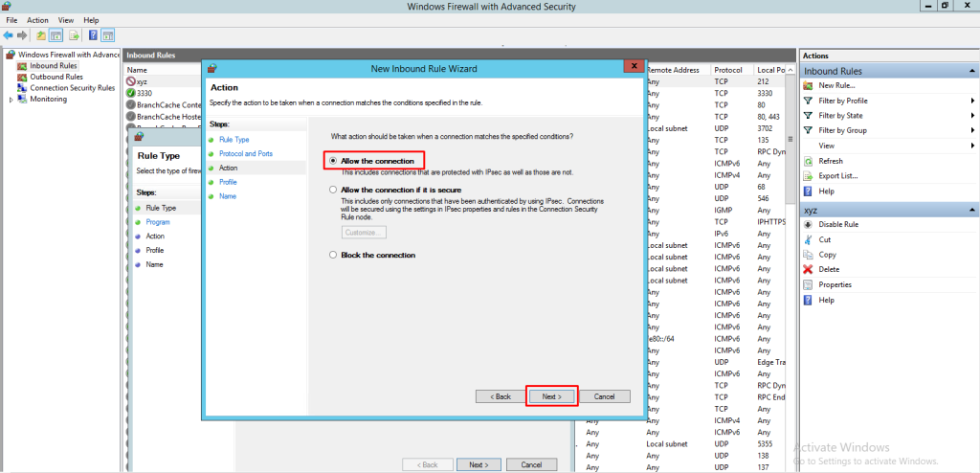Open the Help menu in the menu bar
This screenshot has width=980, height=473.
coord(91,21)
